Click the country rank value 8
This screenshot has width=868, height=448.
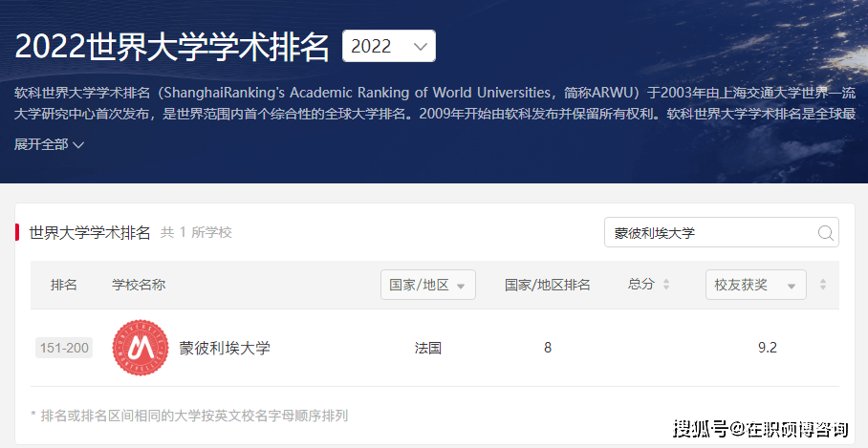548,348
